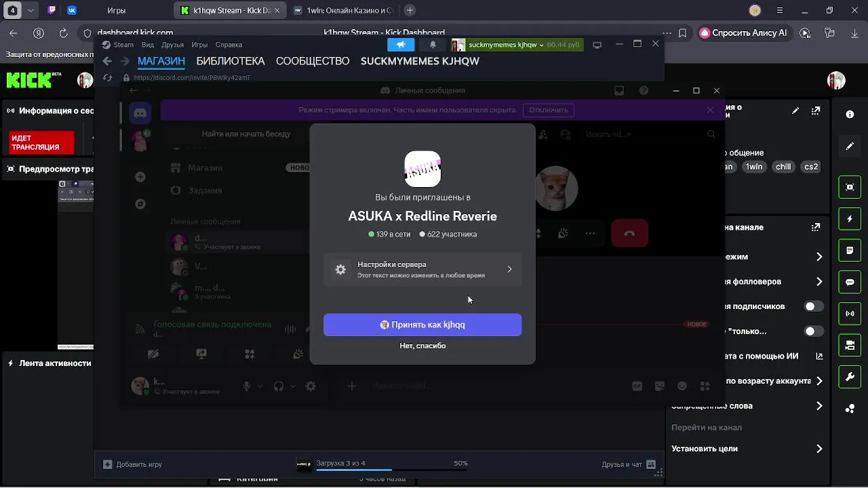This screenshot has width=868, height=488.
Task: Open Steam account dropdown suckmymemes kjhqw
Action: pos(516,45)
